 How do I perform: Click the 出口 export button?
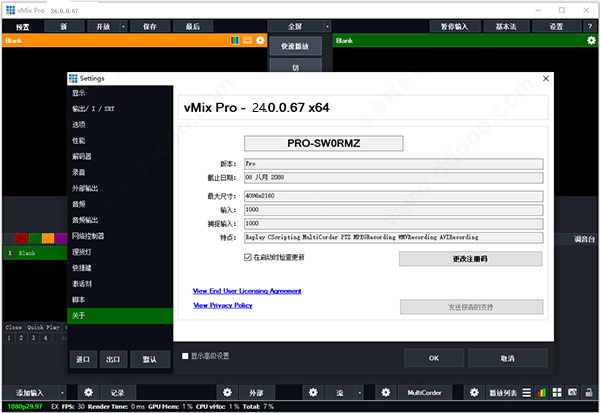(x=113, y=359)
